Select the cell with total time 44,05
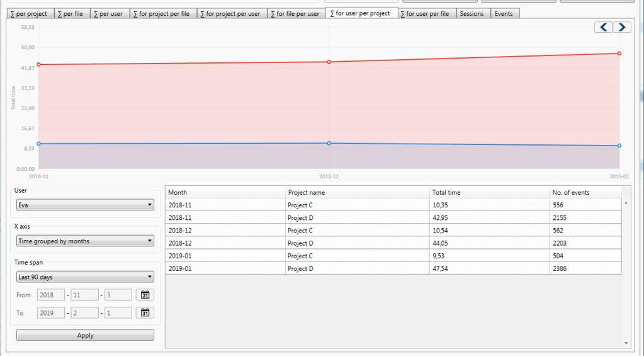This screenshot has width=644, height=356. [490, 243]
